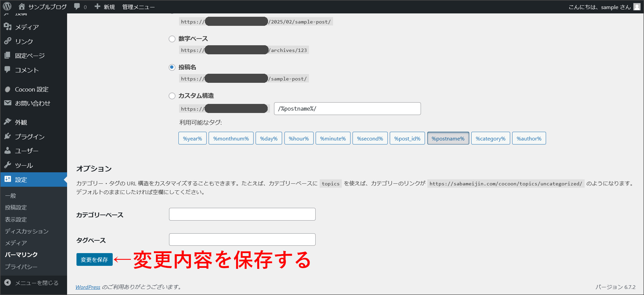
Task: Open リンク from the sidebar
Action: [24, 41]
